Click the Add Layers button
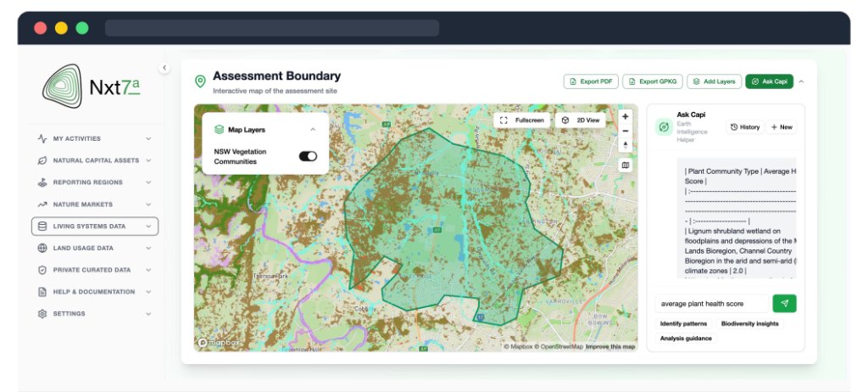 point(714,81)
